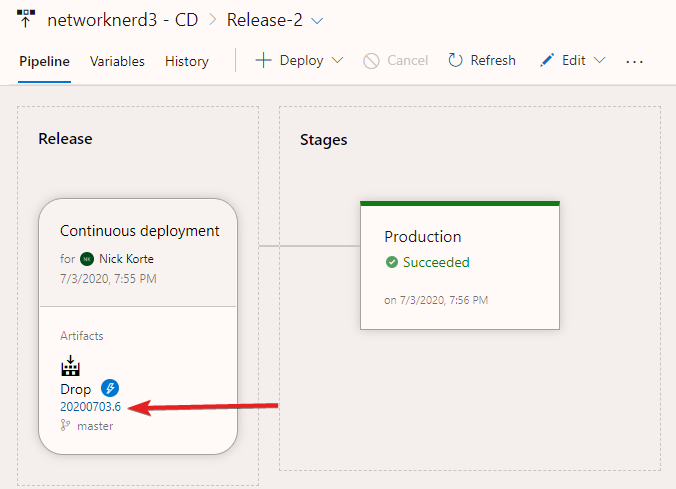Viewport: 676px width, 489px height.
Task: Click the Nick Korte name
Action: (x=126, y=259)
